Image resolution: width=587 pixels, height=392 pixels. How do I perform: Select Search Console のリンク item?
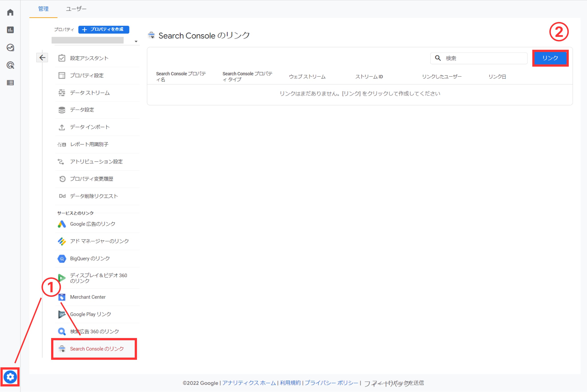point(94,349)
